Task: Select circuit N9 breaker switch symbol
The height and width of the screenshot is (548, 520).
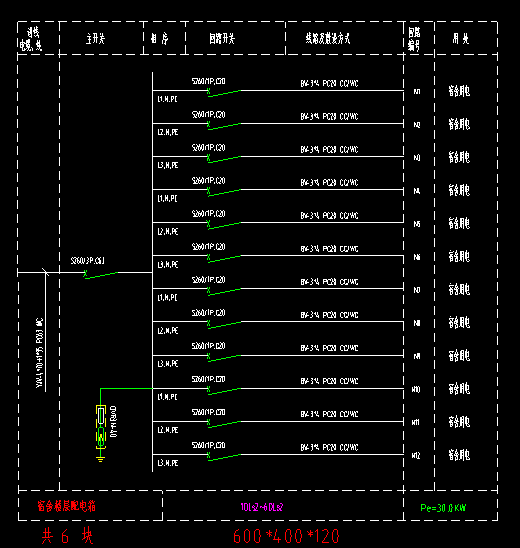Action: 224,357
